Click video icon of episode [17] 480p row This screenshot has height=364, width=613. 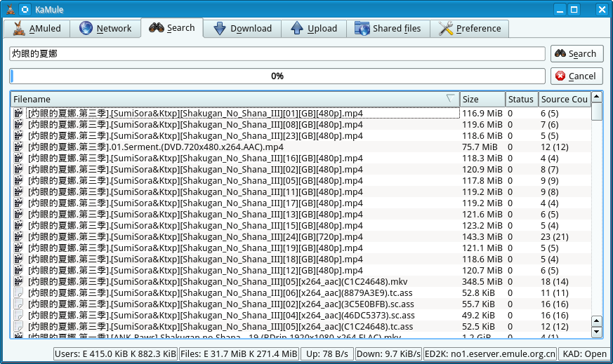point(18,203)
